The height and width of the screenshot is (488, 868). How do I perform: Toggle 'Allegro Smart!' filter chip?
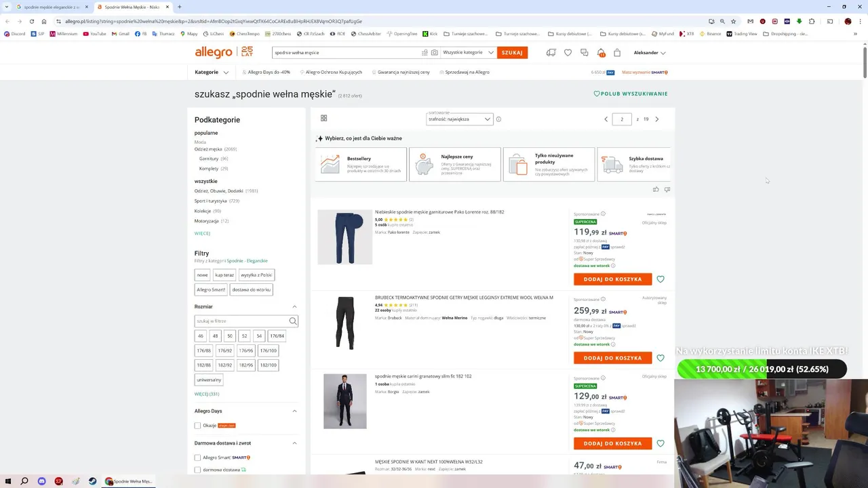click(x=211, y=289)
